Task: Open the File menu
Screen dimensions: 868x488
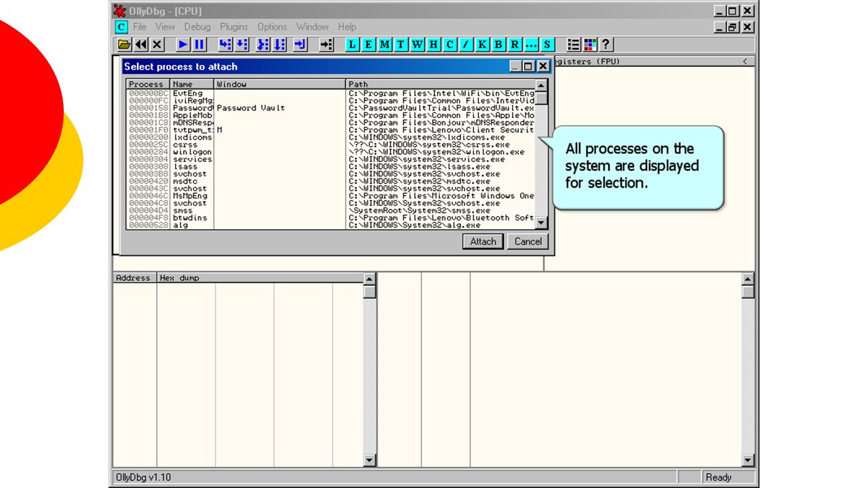Action: pyautogui.click(x=140, y=27)
